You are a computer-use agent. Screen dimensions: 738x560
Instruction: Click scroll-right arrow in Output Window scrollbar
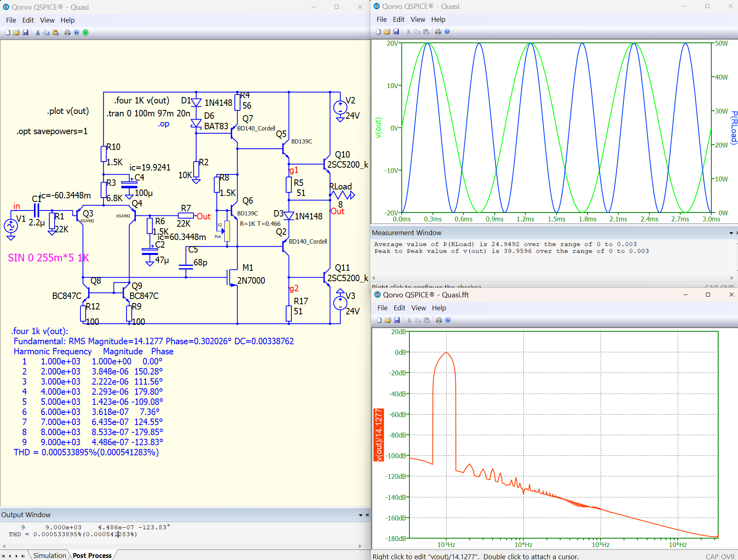[x=360, y=546]
